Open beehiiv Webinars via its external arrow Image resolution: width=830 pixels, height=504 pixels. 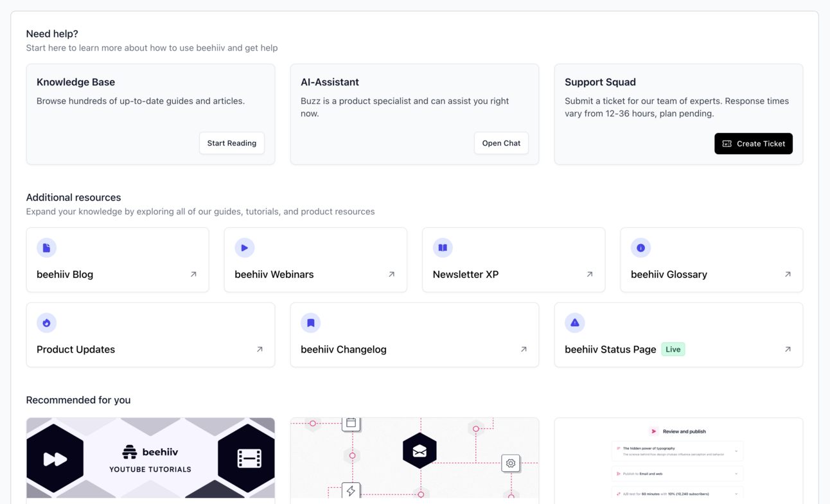pos(391,274)
